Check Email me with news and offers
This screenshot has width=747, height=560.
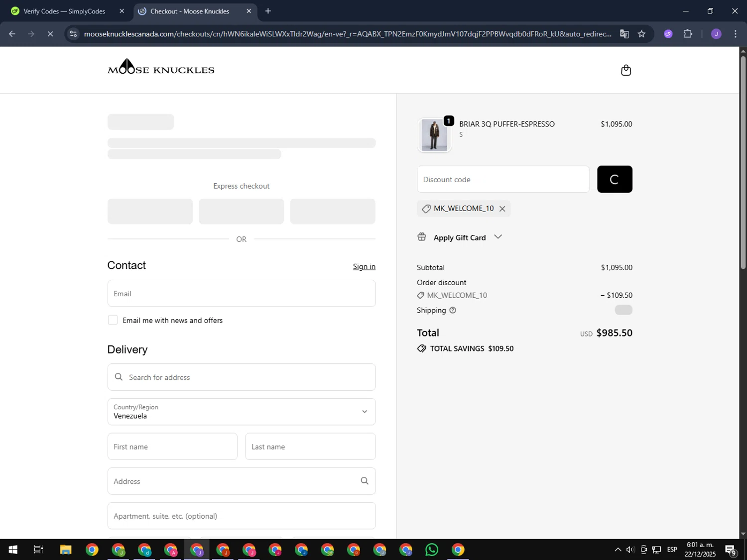pos(113,320)
